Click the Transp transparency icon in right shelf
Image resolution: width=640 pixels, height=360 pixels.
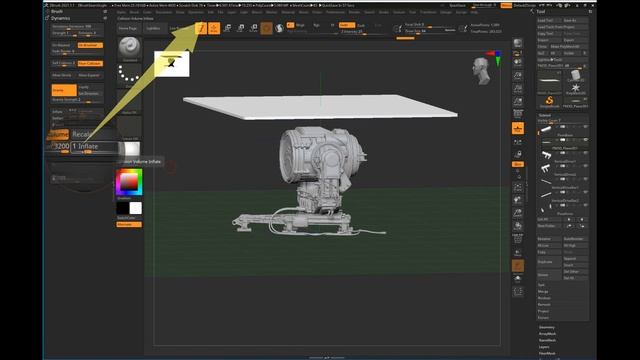518,253
